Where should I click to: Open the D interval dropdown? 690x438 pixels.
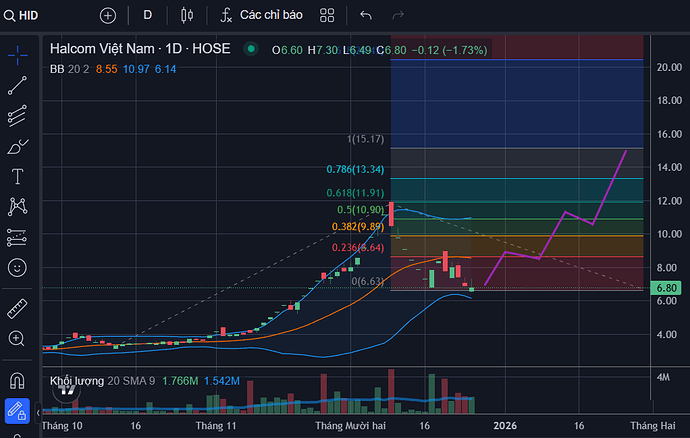pyautogui.click(x=148, y=15)
